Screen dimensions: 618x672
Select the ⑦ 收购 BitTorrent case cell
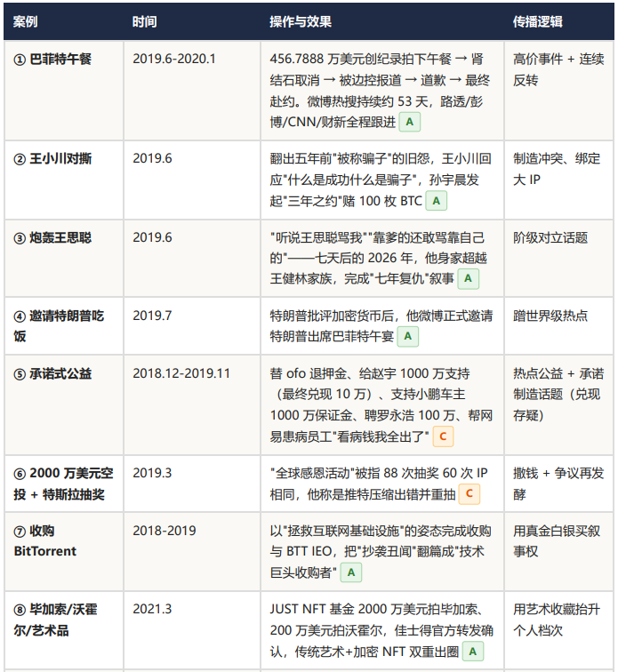coord(64,552)
